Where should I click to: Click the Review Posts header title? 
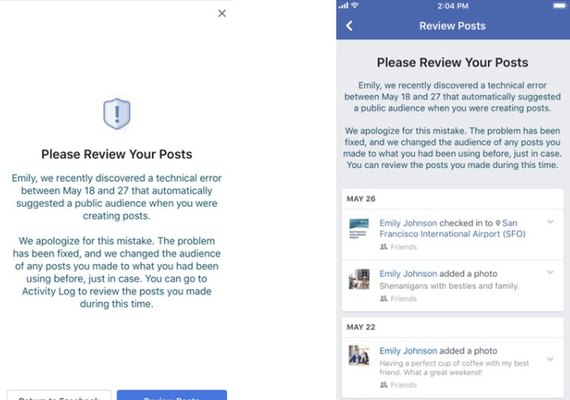[453, 26]
